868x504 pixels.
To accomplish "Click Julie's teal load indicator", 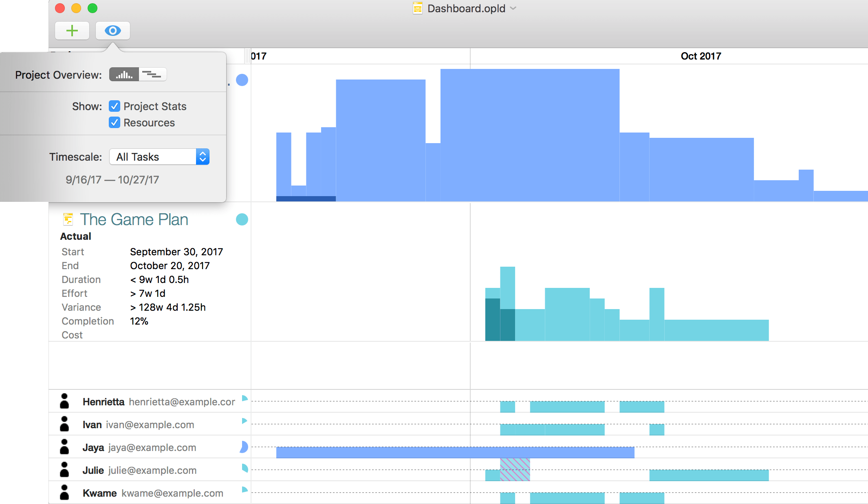I will click(x=245, y=468).
